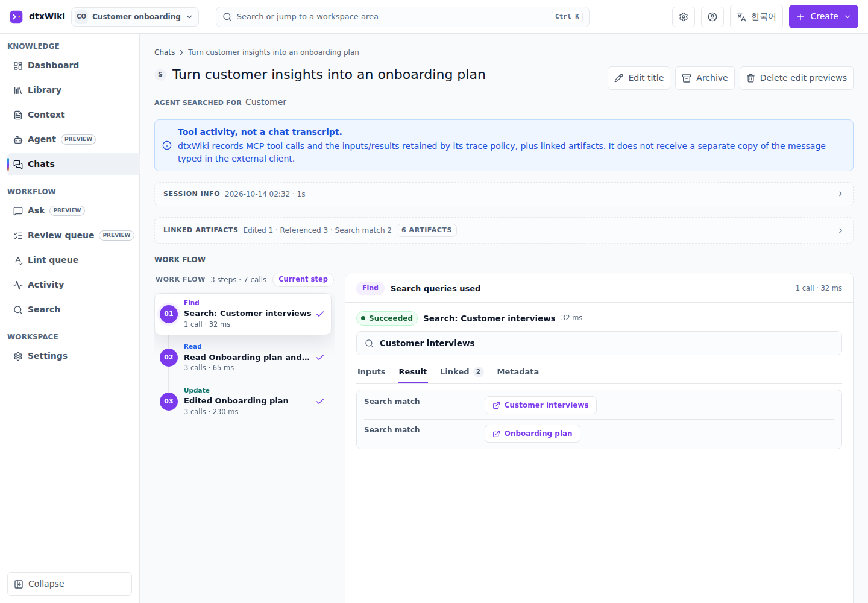This screenshot has width=868, height=603.
Task: Open the Onboarding plan search match link
Action: pyautogui.click(x=532, y=434)
